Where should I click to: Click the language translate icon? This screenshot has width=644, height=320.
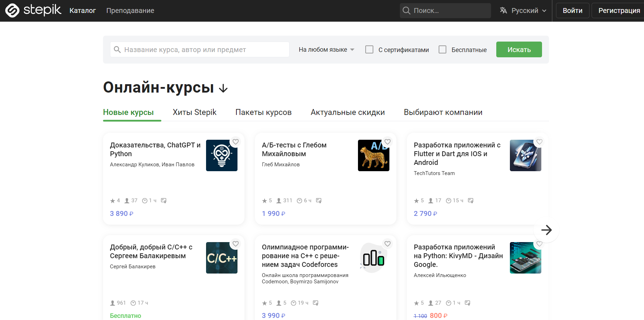503,10
